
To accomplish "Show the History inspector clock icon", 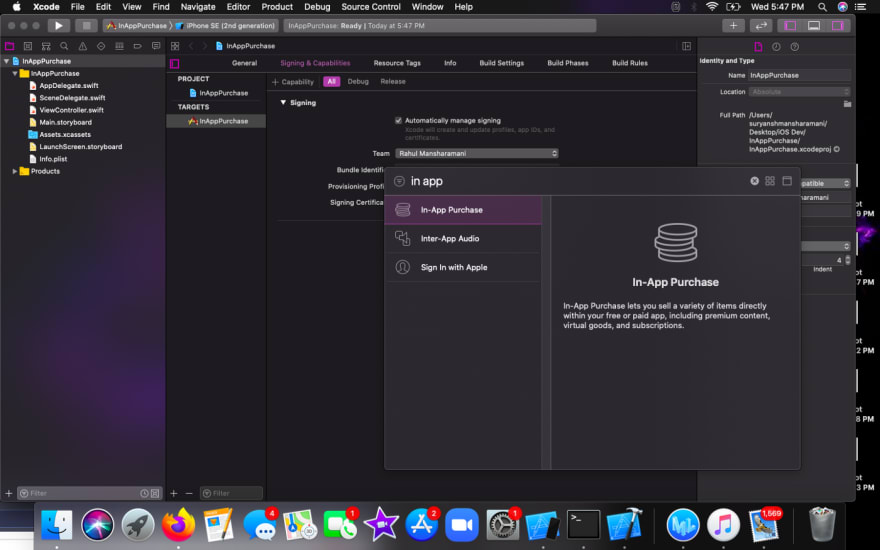I will pos(776,47).
